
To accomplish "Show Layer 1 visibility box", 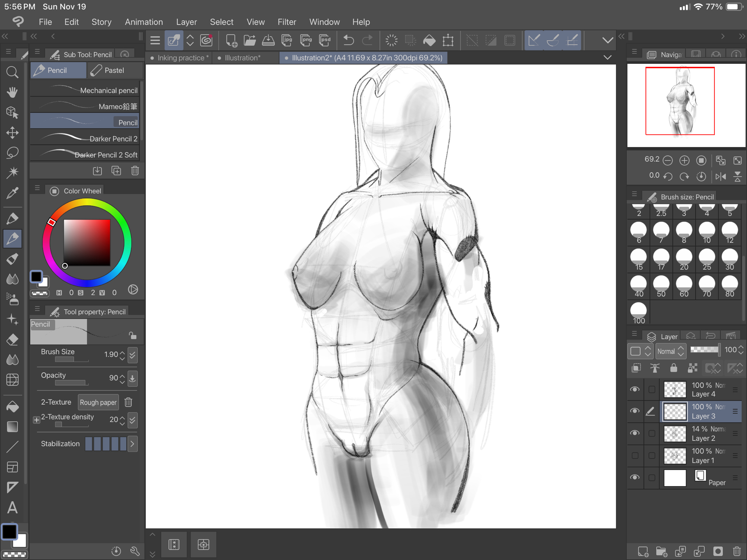I will coord(635,455).
